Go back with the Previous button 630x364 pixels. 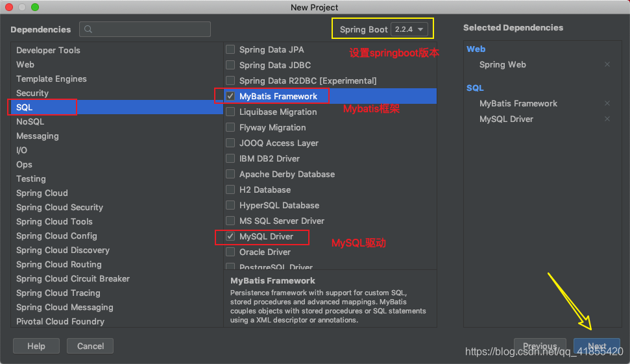coord(540,346)
